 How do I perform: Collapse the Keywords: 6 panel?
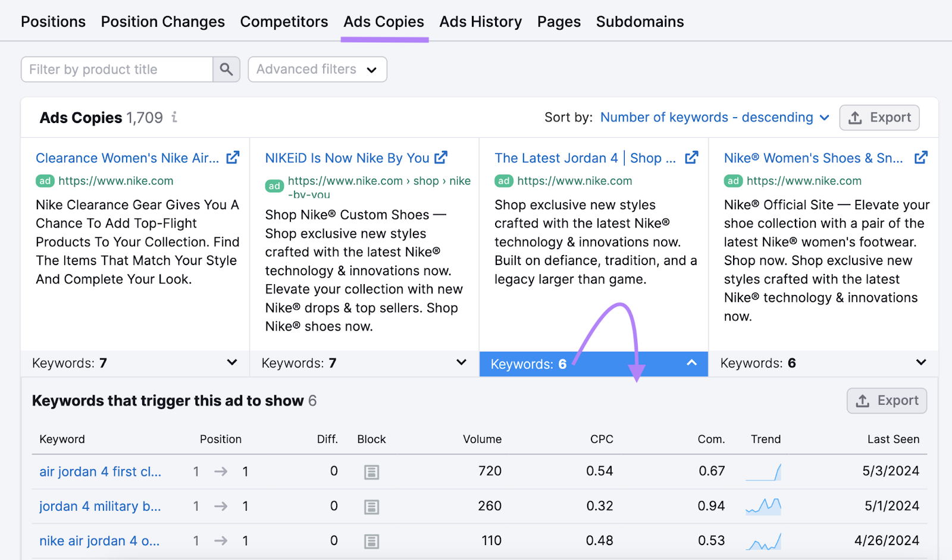point(691,363)
